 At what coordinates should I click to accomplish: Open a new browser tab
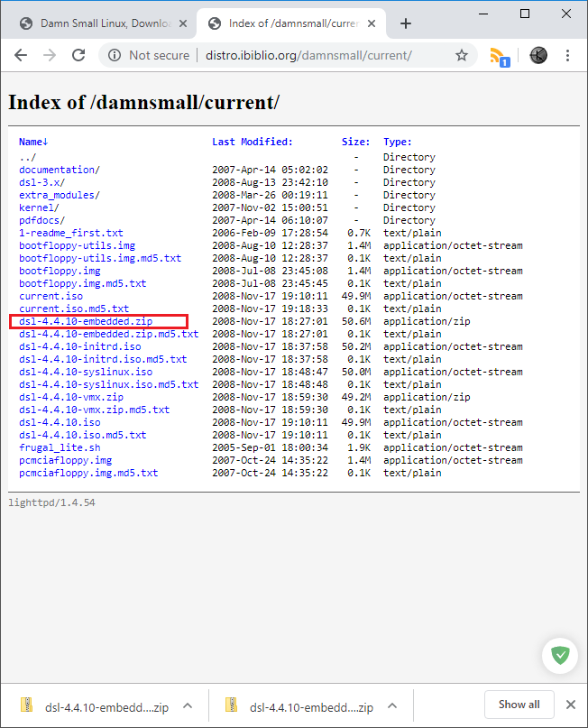click(x=406, y=23)
